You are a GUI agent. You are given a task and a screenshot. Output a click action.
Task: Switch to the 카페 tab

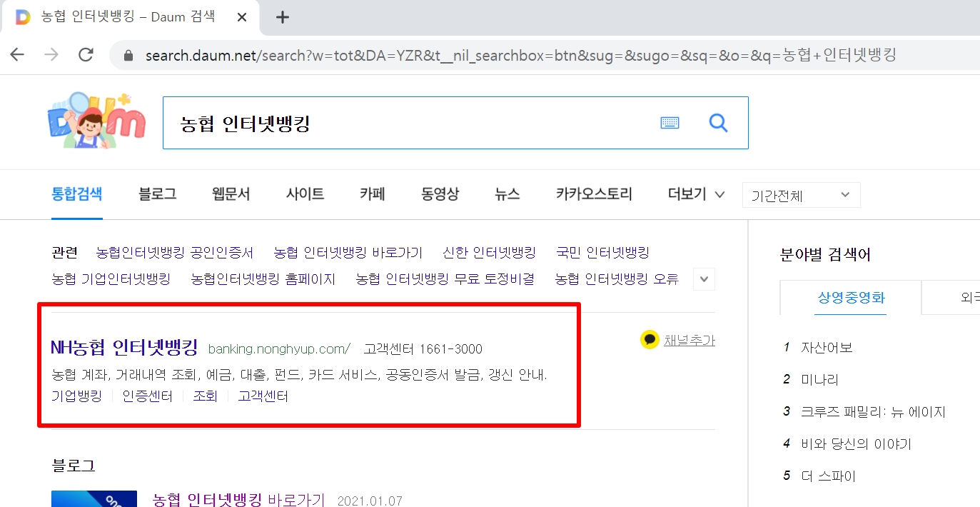[373, 194]
